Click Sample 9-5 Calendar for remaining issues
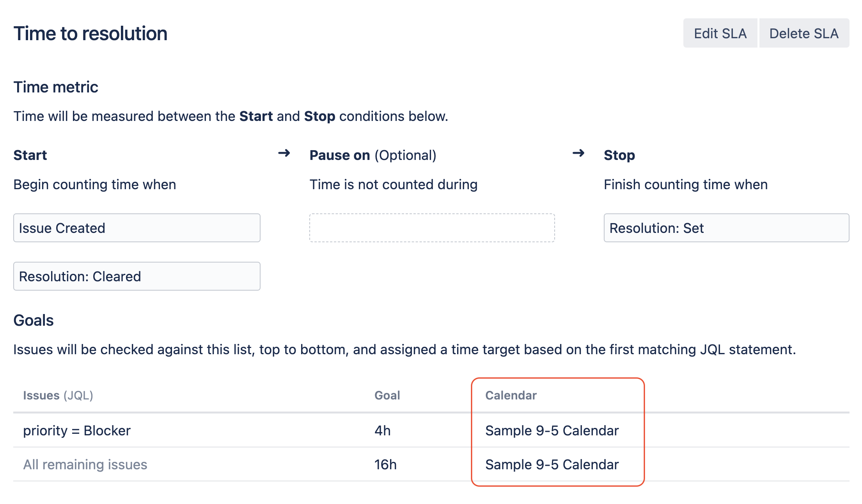 coord(552,464)
